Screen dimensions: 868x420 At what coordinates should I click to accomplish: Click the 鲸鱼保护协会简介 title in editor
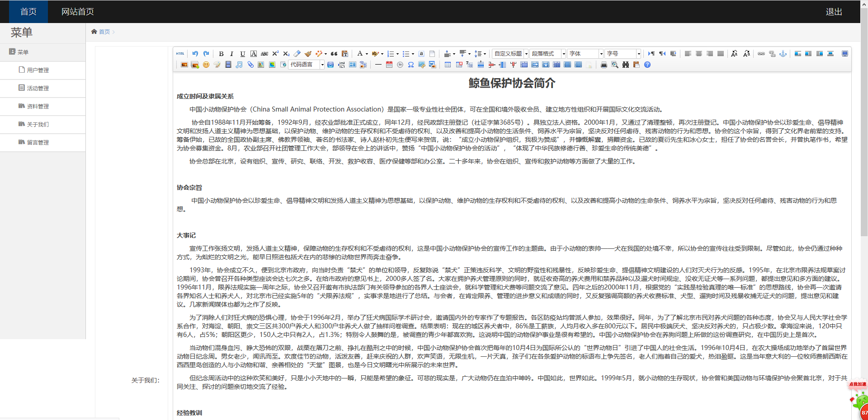[512, 83]
